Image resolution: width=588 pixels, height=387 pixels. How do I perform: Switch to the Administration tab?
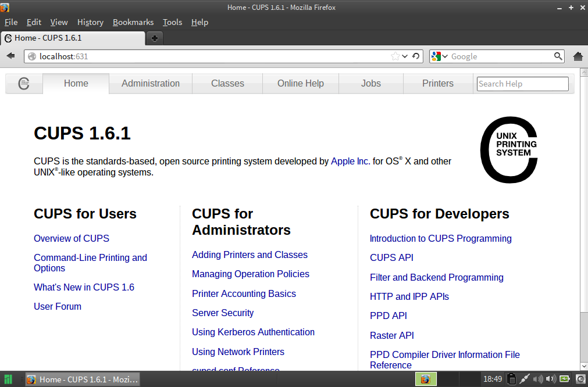151,83
